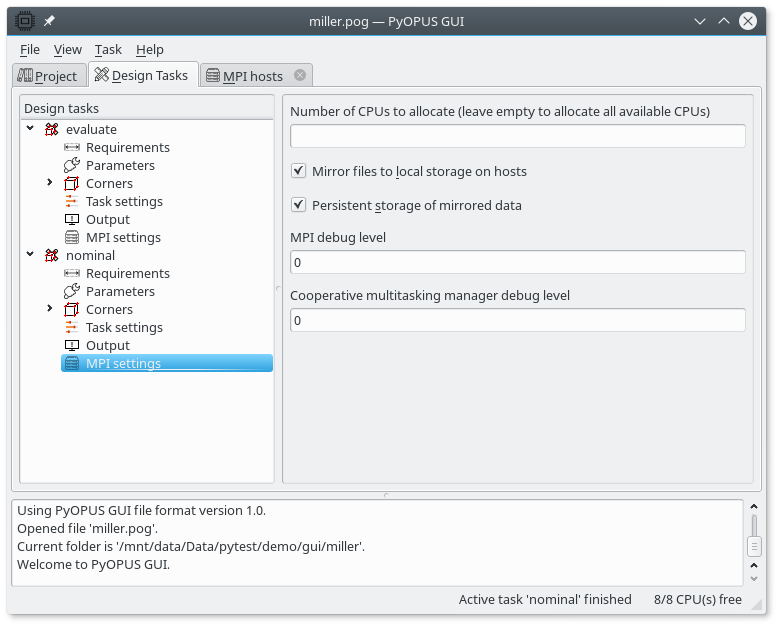Click the MPI settings icon under evaluate
Viewport: 779px width, 627px height.
tap(72, 238)
